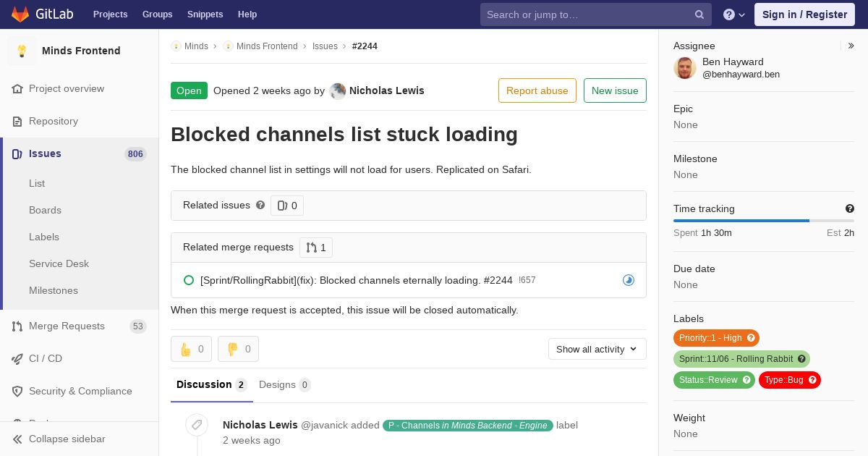Click Minds Frontend project title in sidebar
The image size is (868, 456).
click(81, 51)
